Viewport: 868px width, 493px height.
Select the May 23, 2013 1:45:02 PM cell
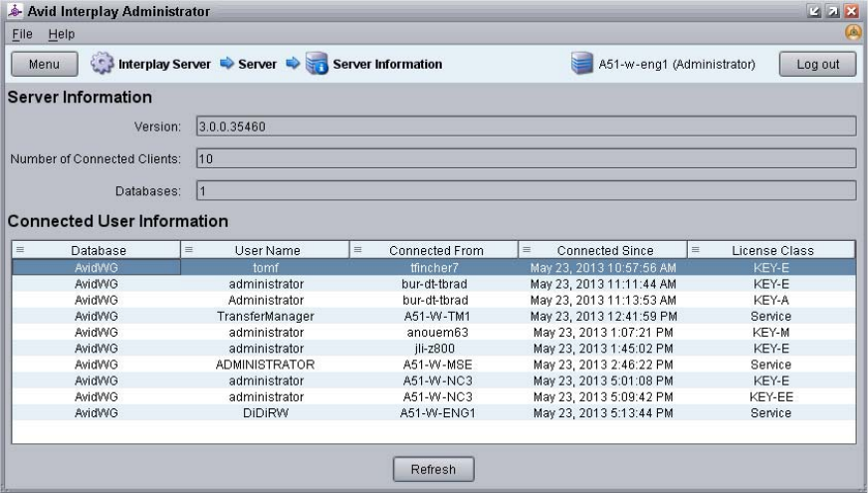pos(603,348)
